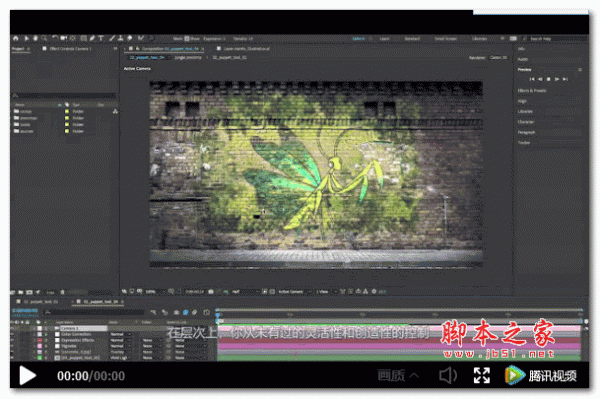Open the viewer magnification dropdown
Image resolution: width=600 pixels, height=399 pixels.
[155, 292]
